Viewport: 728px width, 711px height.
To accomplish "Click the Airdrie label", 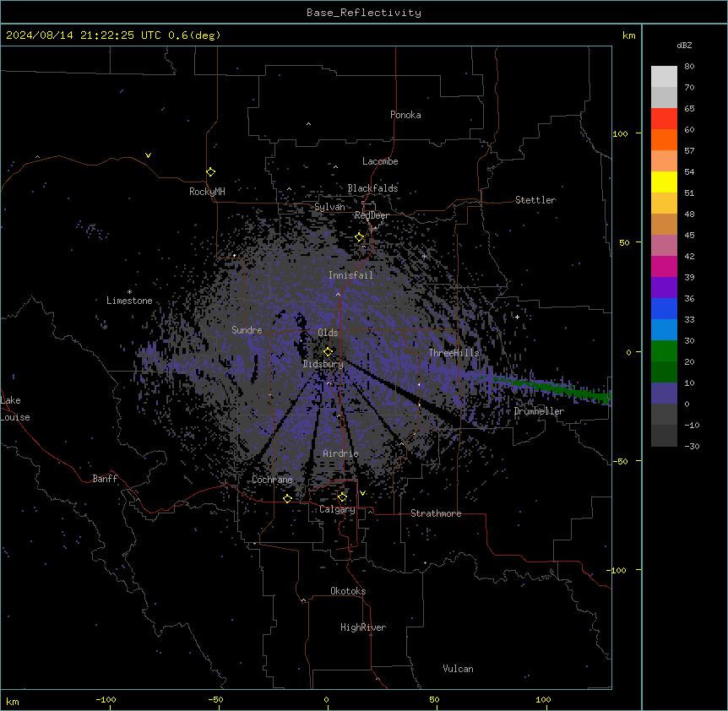I will (341, 453).
